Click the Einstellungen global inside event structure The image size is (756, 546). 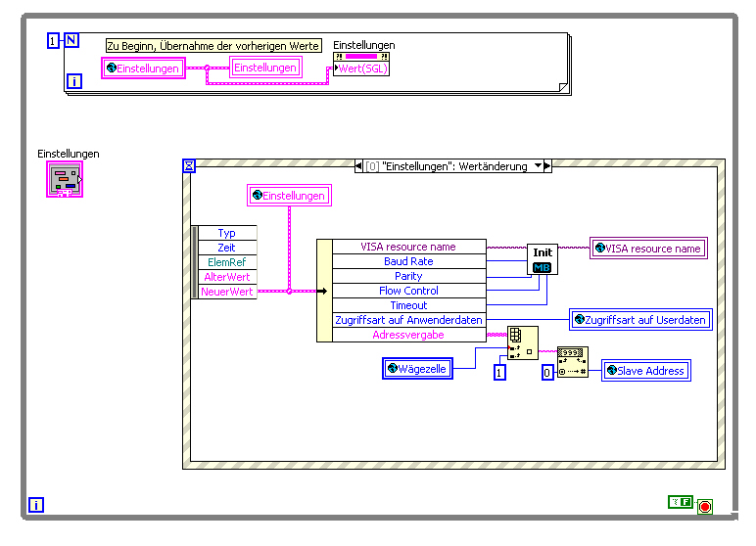click(x=289, y=195)
